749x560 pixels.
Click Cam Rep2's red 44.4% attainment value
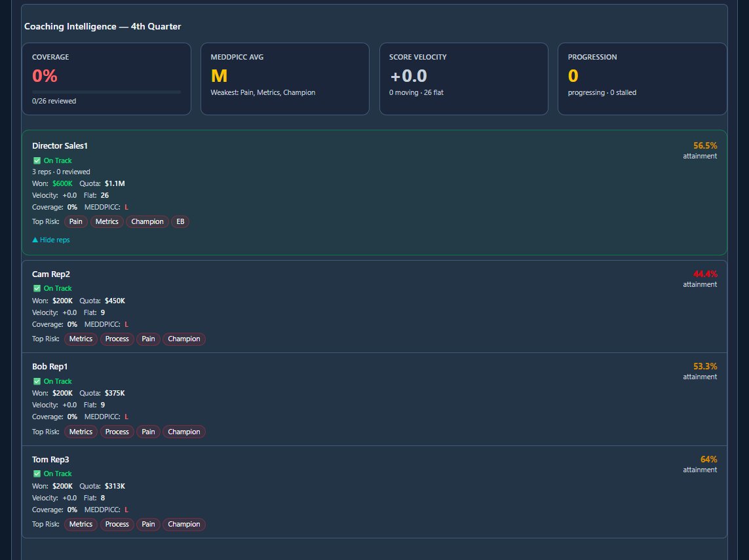click(705, 274)
